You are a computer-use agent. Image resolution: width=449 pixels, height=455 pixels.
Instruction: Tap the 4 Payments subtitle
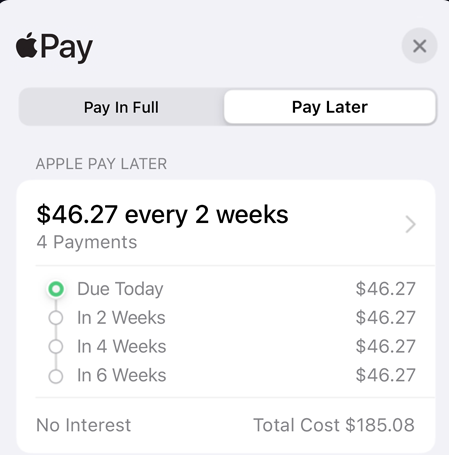[x=87, y=242]
